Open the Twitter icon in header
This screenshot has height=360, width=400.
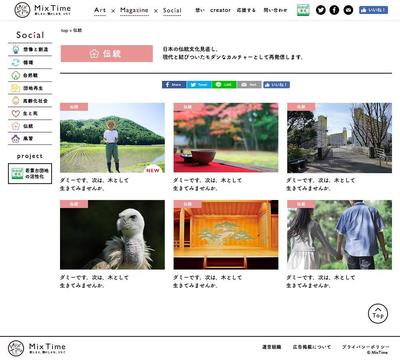pos(321,10)
